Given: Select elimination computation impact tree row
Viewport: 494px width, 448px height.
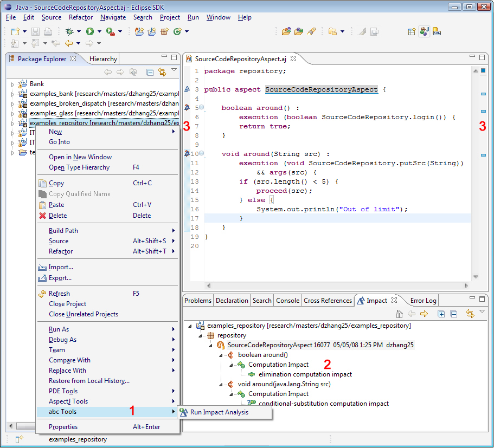Looking at the screenshot, I should click(305, 374).
